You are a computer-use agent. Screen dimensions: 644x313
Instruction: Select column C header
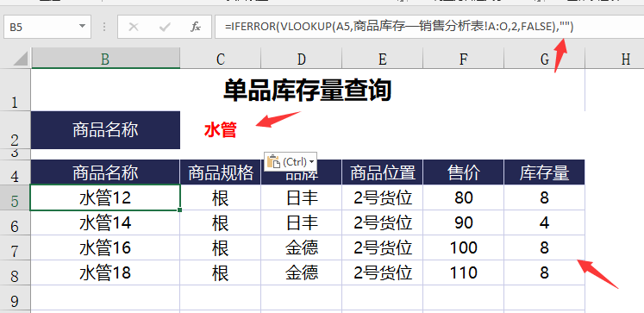[220, 59]
